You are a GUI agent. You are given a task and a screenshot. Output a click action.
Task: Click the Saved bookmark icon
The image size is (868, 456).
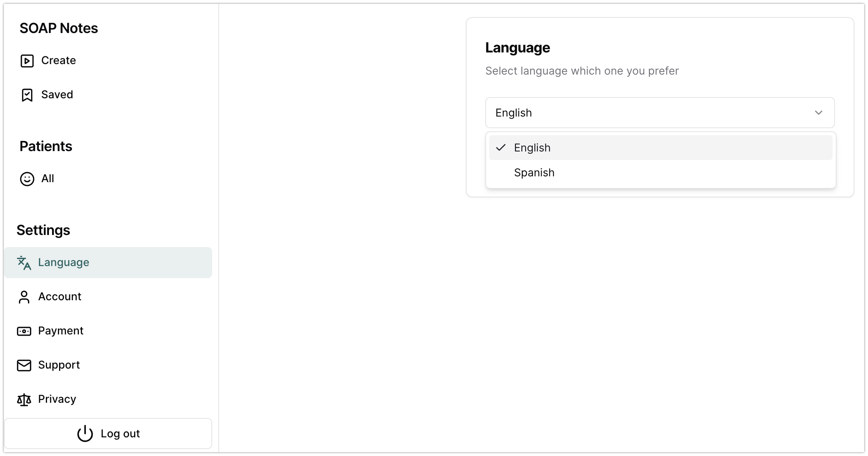click(27, 95)
